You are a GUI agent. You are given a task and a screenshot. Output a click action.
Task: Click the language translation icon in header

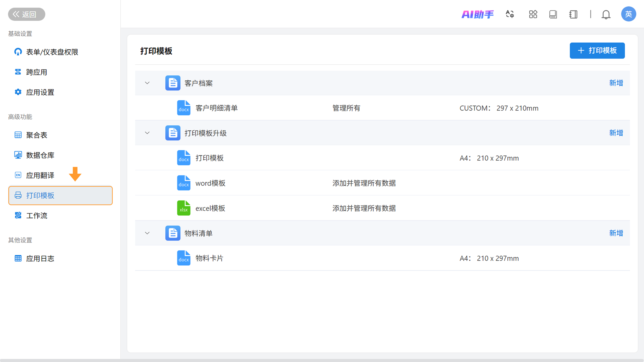(x=510, y=14)
